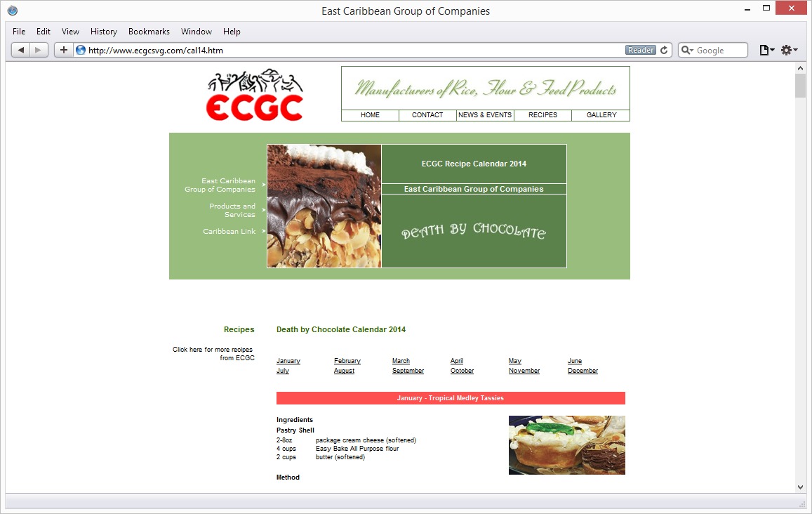
Task: Jump to the January recipe
Action: coord(288,361)
